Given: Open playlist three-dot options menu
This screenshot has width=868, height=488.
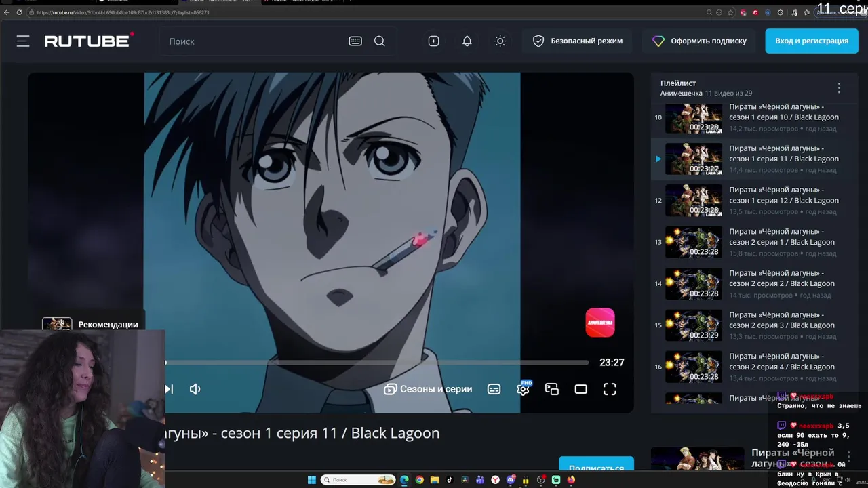Looking at the screenshot, I should click(x=839, y=88).
